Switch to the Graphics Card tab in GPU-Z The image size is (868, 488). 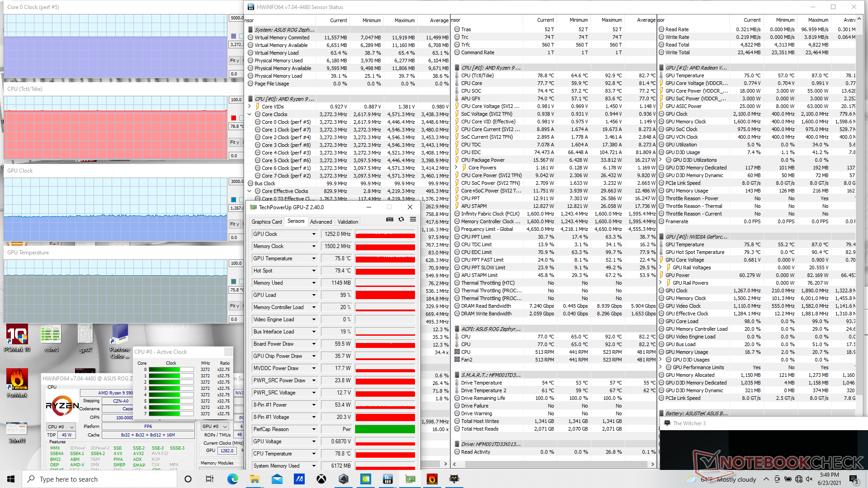pyautogui.click(x=266, y=222)
